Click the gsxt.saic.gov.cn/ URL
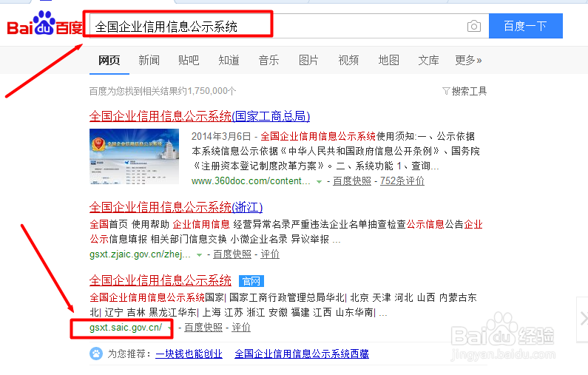This screenshot has width=588, height=375. click(x=126, y=328)
